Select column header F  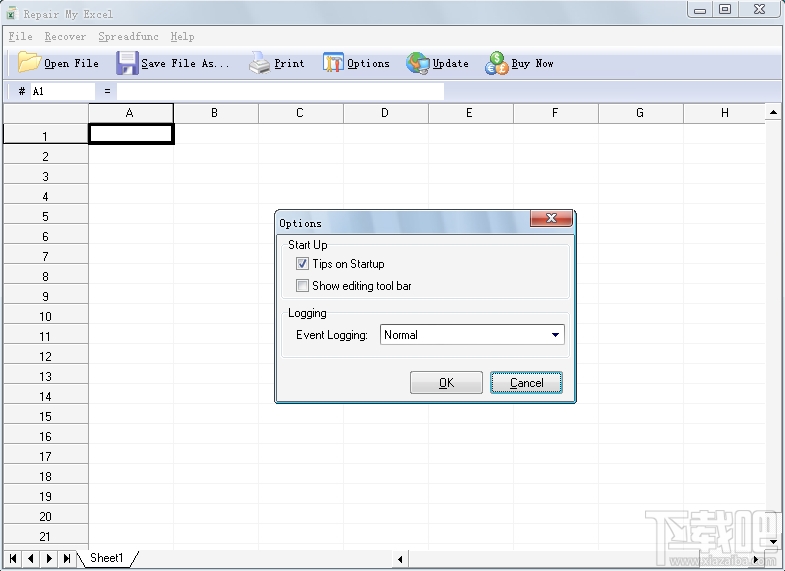point(556,113)
